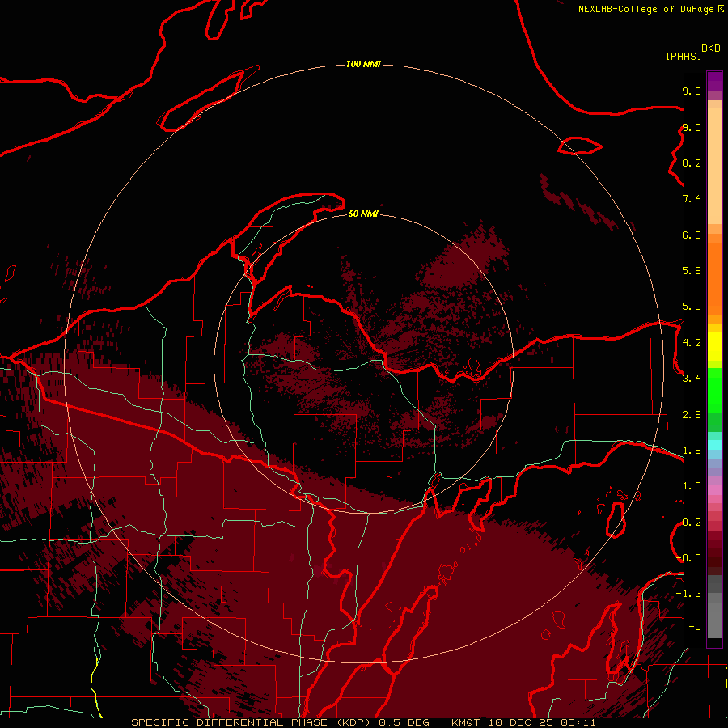Click the 6.6 value on the color scale
Viewport: 728px width, 728px height.
tap(692, 235)
